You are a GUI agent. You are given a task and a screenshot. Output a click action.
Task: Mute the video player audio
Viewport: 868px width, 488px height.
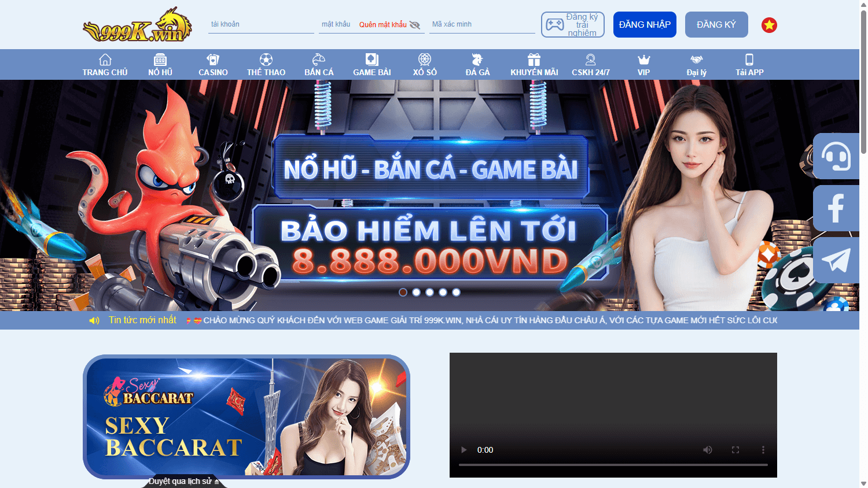point(707,449)
